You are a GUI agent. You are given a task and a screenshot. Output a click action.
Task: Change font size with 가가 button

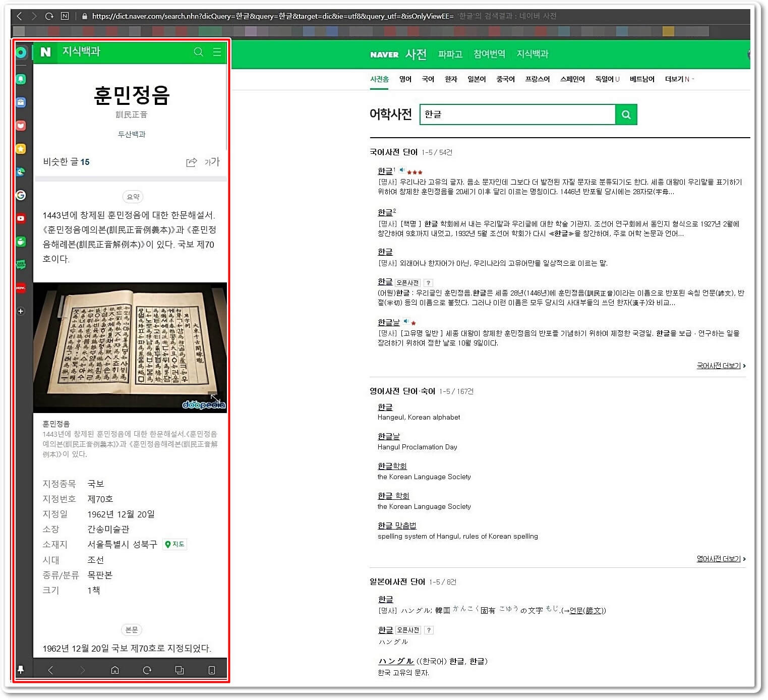(x=212, y=162)
